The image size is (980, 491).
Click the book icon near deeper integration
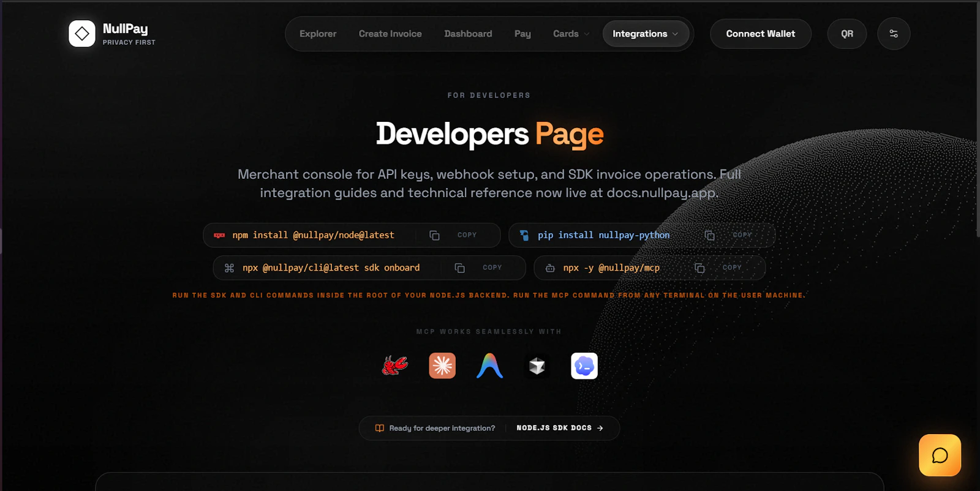380,428
